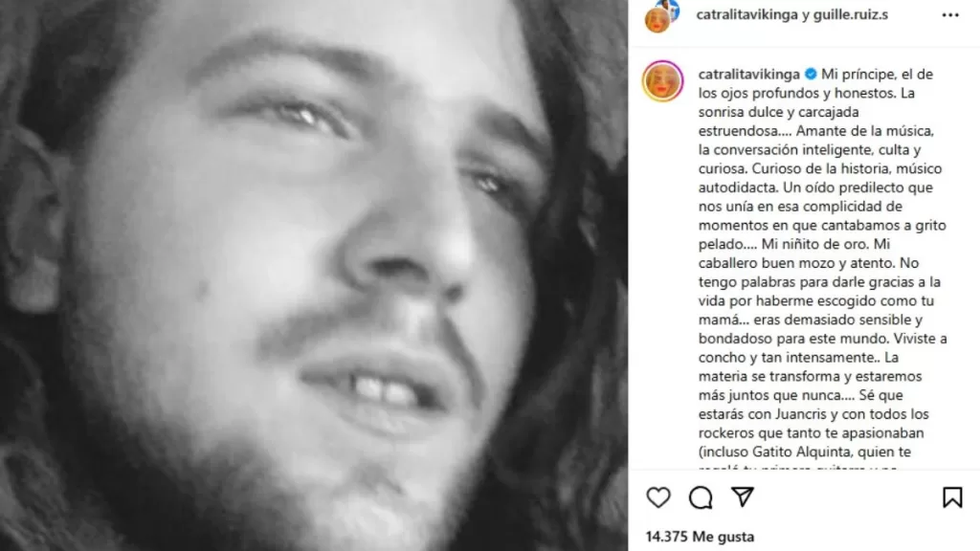Screen dimensions: 980x551
Task: Open catralitavikinga username in the caption
Action: coord(748,75)
